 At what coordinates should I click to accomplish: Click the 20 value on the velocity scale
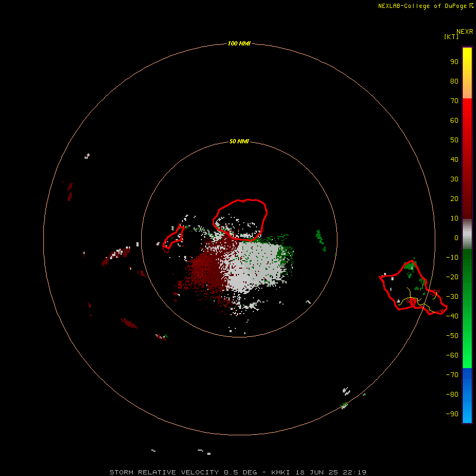(x=454, y=198)
